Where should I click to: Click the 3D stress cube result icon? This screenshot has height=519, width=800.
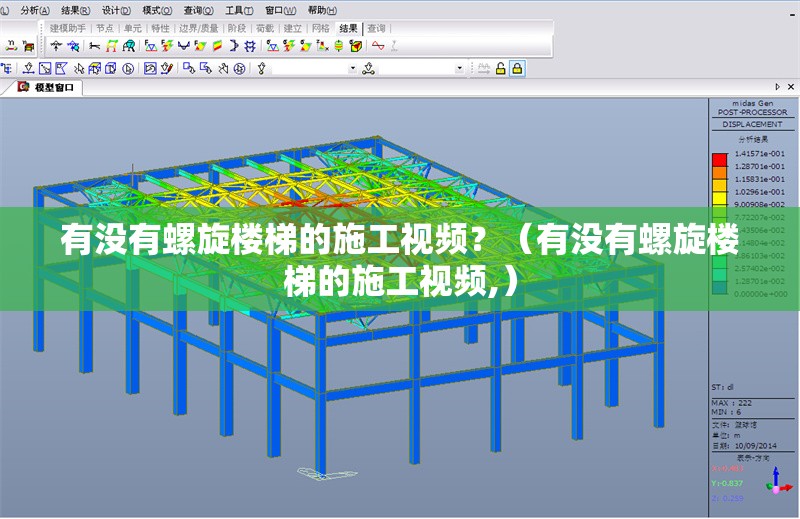pyautogui.click(x=355, y=46)
